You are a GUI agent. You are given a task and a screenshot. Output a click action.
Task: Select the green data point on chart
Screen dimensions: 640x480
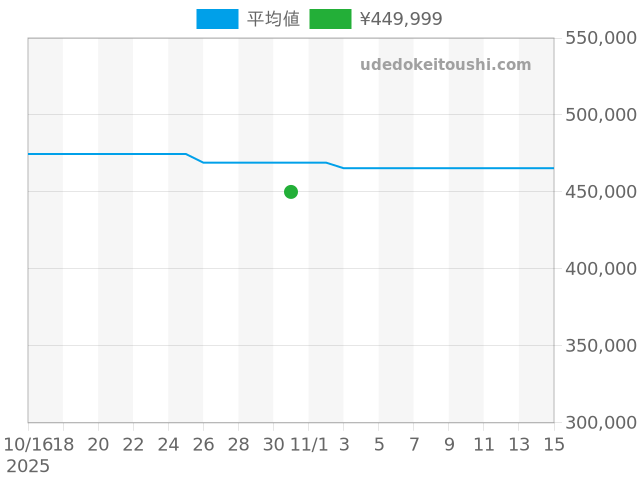click(291, 192)
